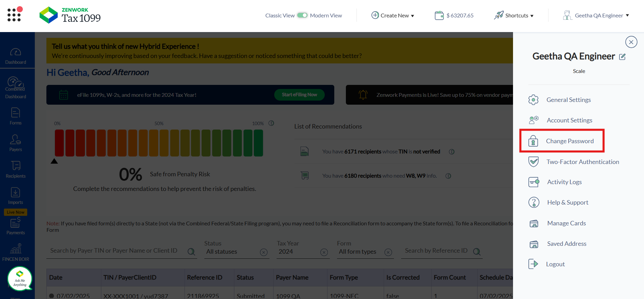
Task: Expand the Geetha QA Engineer user menu
Action: pos(596,15)
